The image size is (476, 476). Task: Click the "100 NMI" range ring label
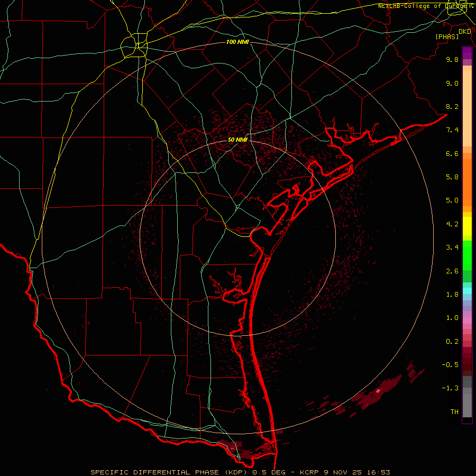[x=237, y=42]
